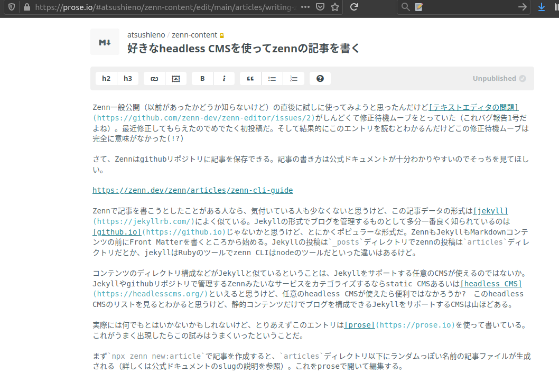Image resolution: width=559 pixels, height=392 pixels.
Task: Reload the current page
Action: point(354,7)
